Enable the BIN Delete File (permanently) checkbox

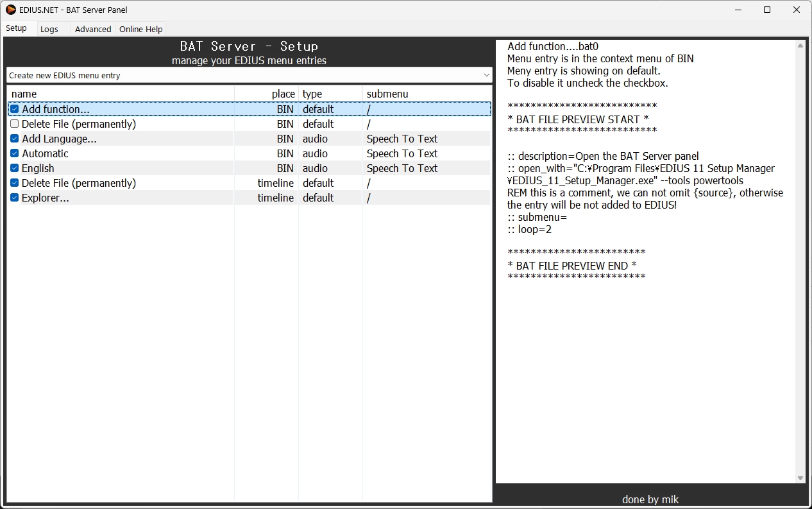[x=15, y=124]
